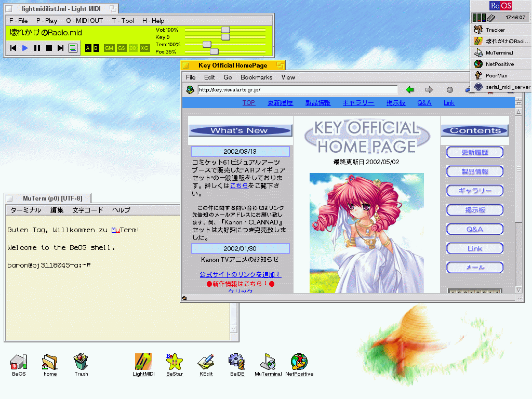This screenshot has width=532, height=399.
Task: Open the 製品情報 link in the blue navigation bar
Action: (317, 103)
